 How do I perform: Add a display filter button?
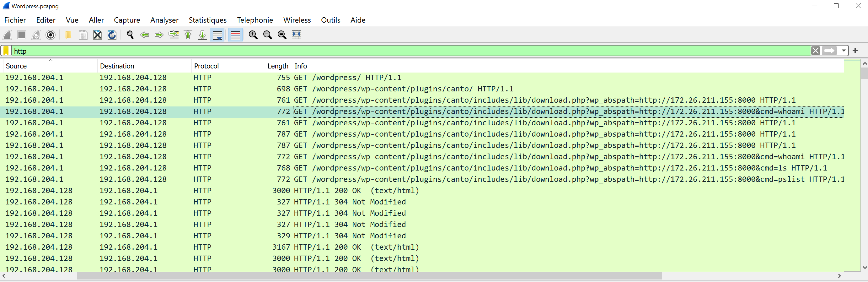pos(855,51)
